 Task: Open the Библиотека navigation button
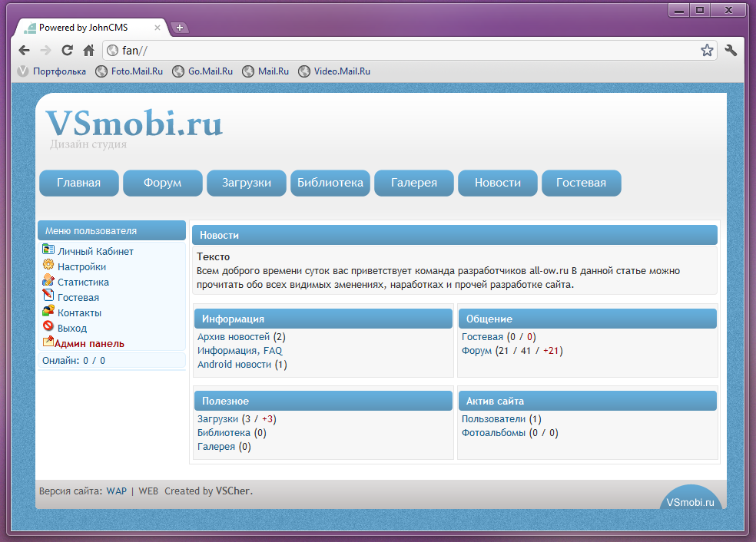[330, 183]
